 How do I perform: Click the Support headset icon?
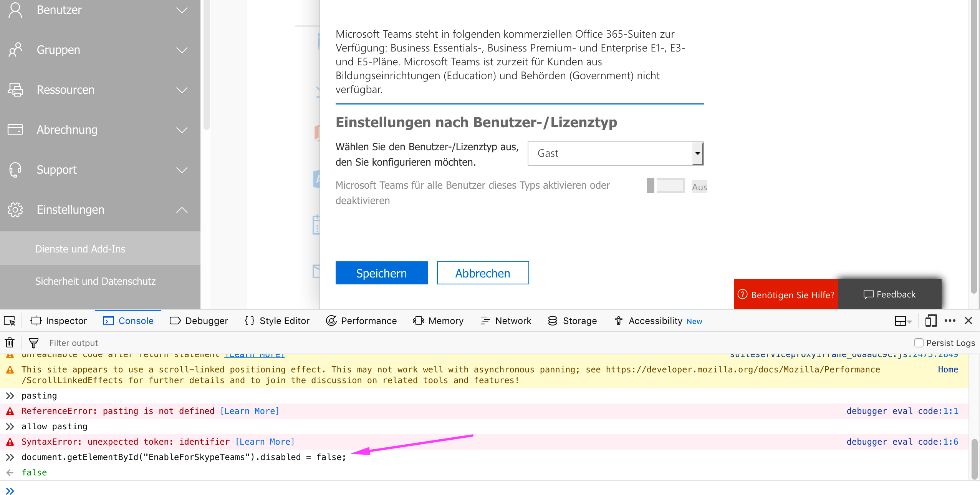click(15, 170)
